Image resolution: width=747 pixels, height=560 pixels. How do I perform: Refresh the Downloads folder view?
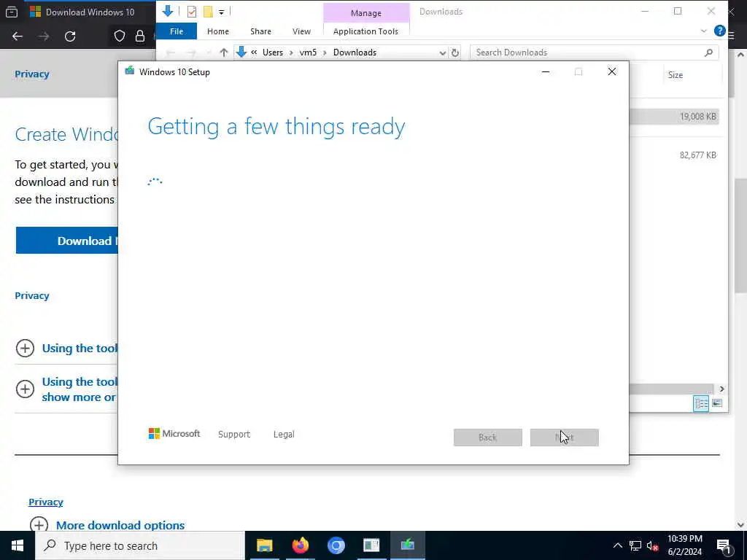[x=455, y=52]
